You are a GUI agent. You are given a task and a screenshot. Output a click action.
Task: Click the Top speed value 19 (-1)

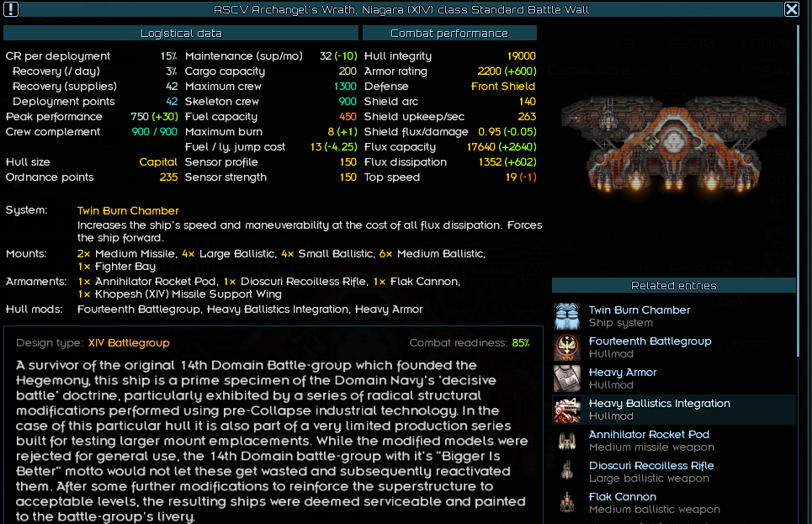[x=521, y=177]
